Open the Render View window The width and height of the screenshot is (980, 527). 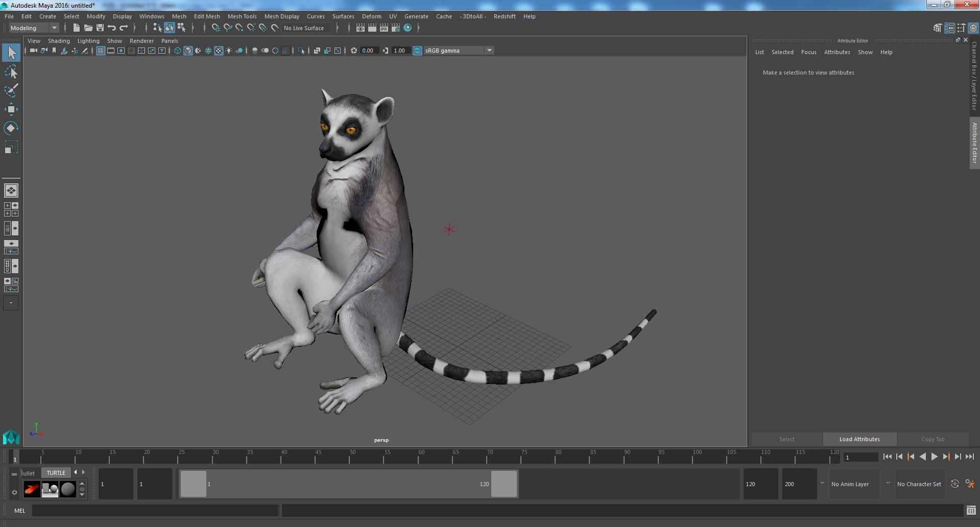[361, 28]
